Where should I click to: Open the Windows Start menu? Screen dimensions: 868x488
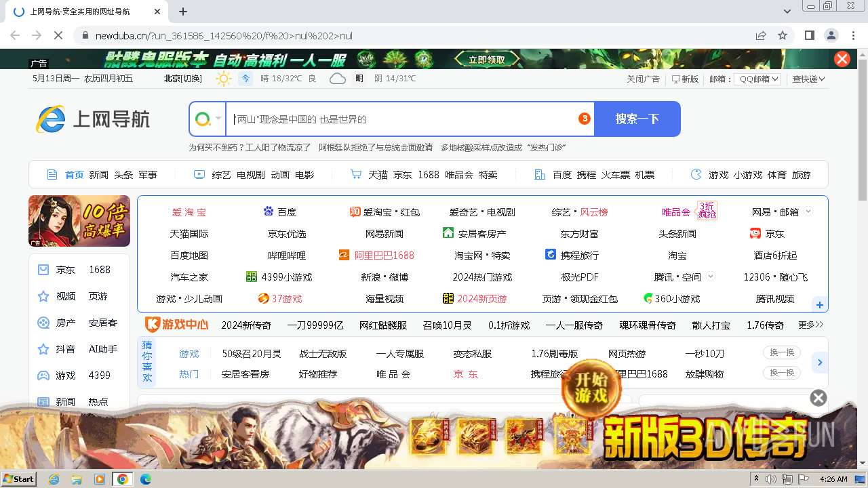coord(18,479)
